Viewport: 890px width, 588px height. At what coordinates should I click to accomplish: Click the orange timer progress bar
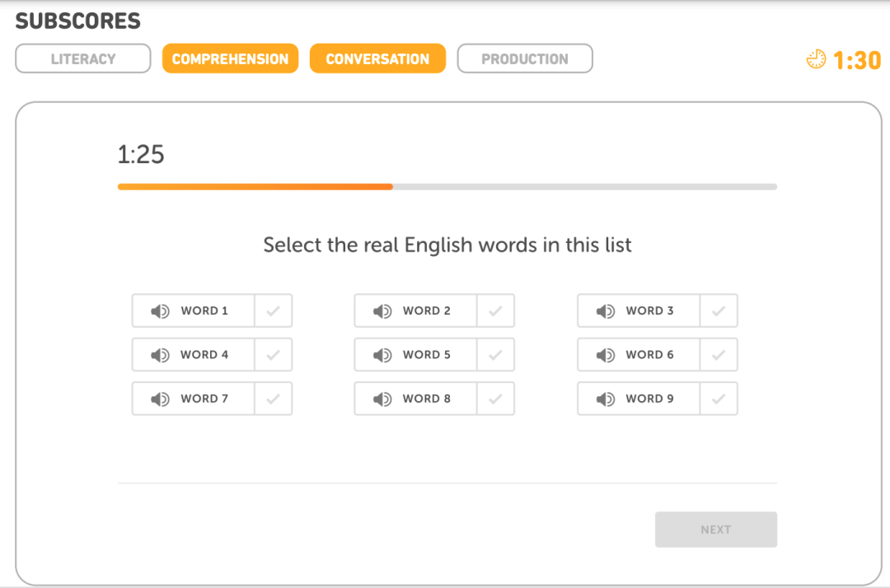tap(255, 187)
